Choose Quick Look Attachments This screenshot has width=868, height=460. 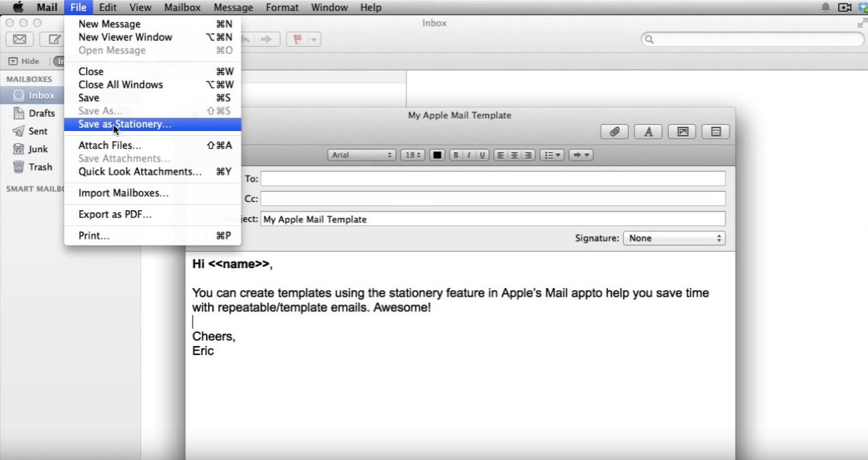point(152,171)
